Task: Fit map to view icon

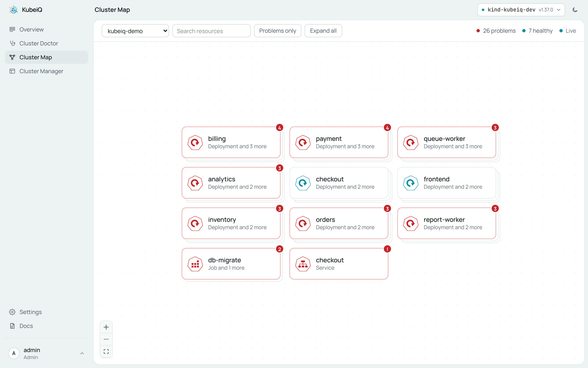Action: (x=106, y=352)
